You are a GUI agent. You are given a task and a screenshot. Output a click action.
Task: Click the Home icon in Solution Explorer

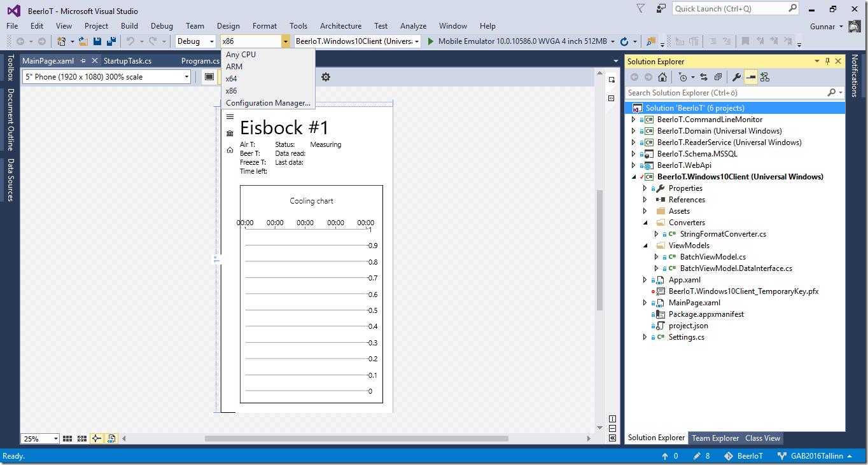pos(662,77)
